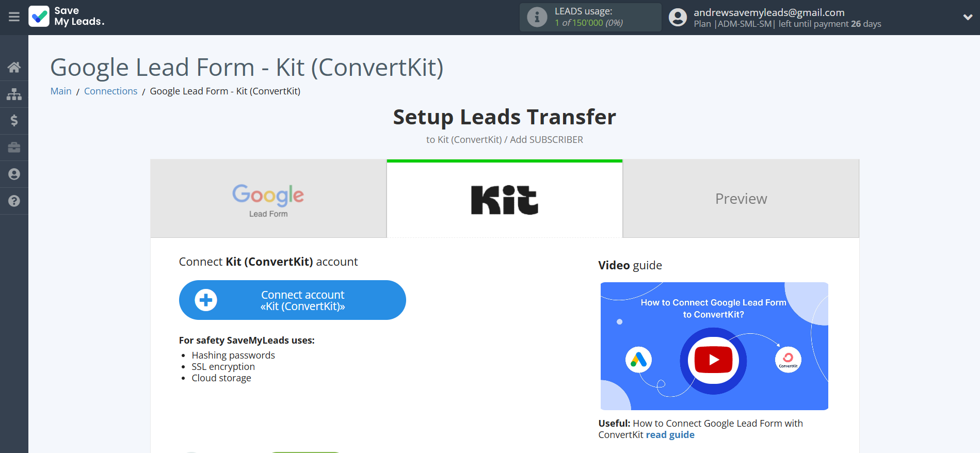Screen dimensions: 980x453
Task: Click the plan ADM-SML-SM payment days text
Action: tap(787, 24)
